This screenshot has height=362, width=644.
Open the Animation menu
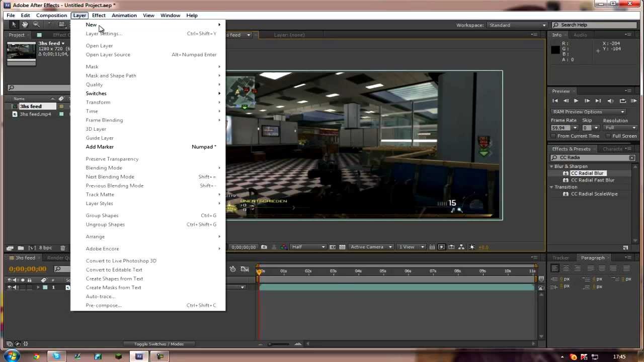point(124,16)
